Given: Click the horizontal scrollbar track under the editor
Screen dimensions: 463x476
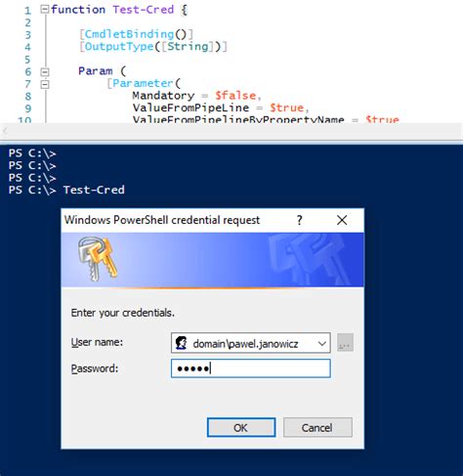Looking at the screenshot, I should point(234,131).
